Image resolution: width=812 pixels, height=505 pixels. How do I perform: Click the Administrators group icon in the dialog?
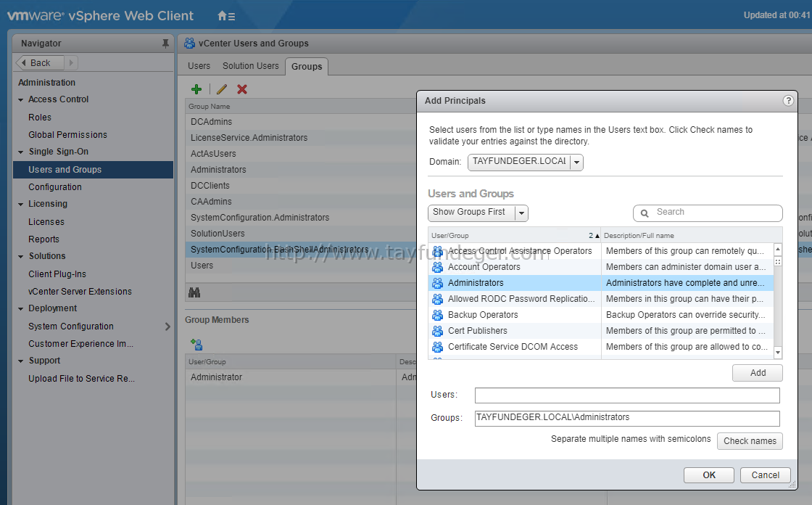438,283
